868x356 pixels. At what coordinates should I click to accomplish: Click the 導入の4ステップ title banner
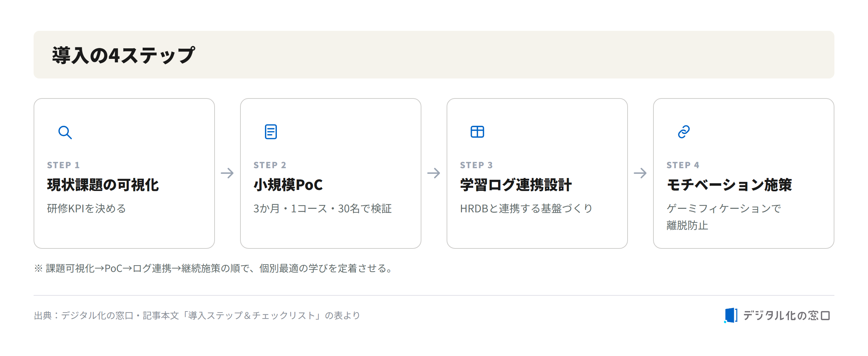click(434, 55)
